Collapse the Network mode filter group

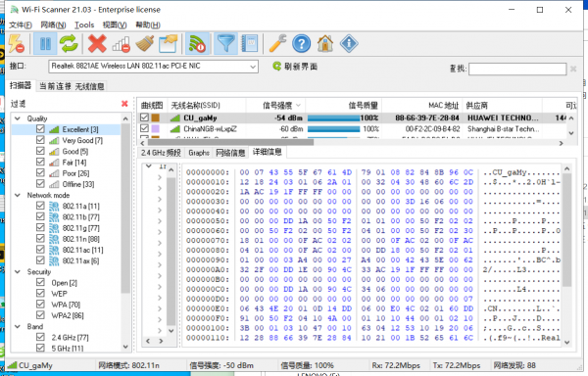click(18, 195)
